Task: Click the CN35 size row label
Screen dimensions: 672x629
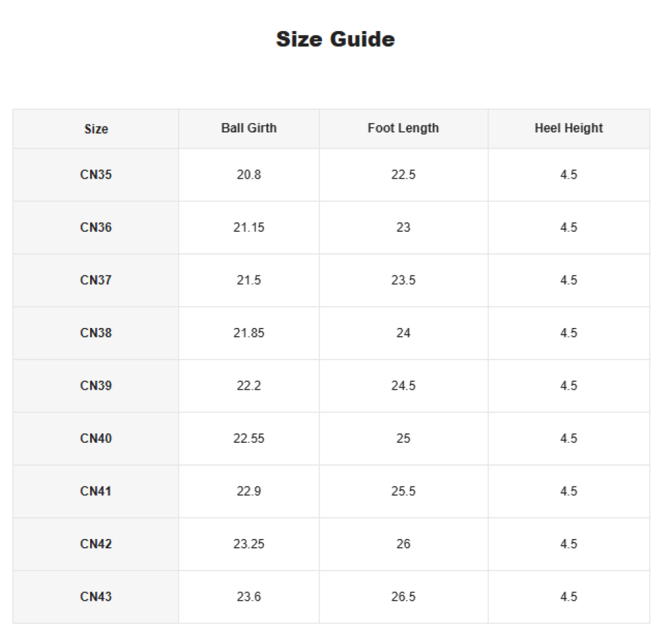Action: (96, 175)
